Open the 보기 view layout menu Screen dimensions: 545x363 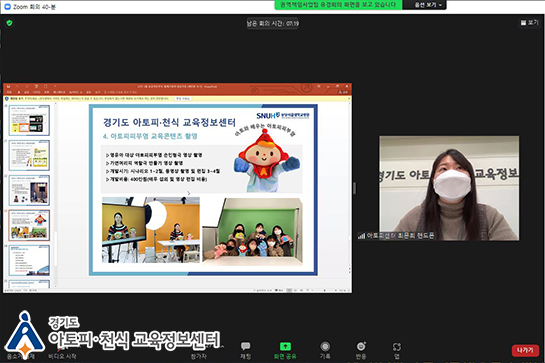pos(529,23)
